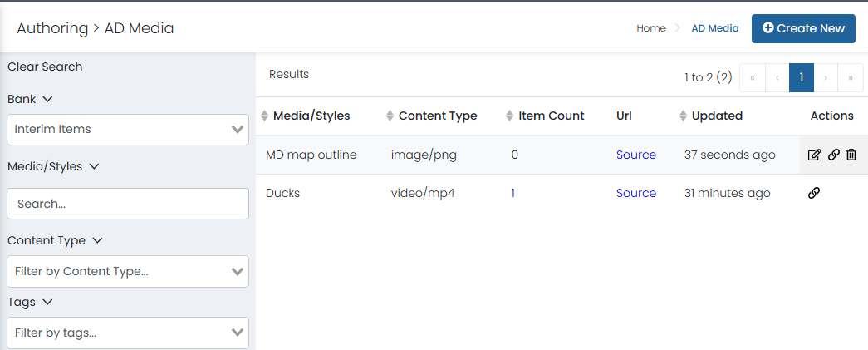Sort by Updated column arrows
Screen dimensions: 868x350
click(683, 116)
